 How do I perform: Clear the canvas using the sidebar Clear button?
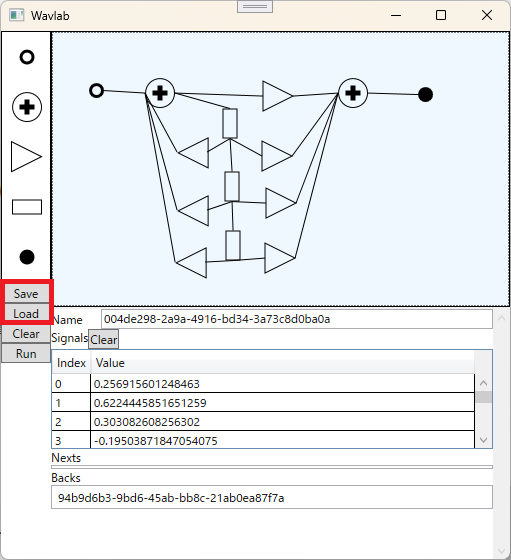click(x=26, y=334)
